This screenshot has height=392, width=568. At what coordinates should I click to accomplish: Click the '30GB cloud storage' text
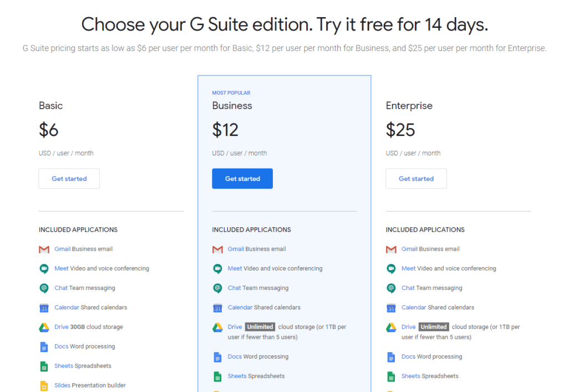tap(97, 327)
